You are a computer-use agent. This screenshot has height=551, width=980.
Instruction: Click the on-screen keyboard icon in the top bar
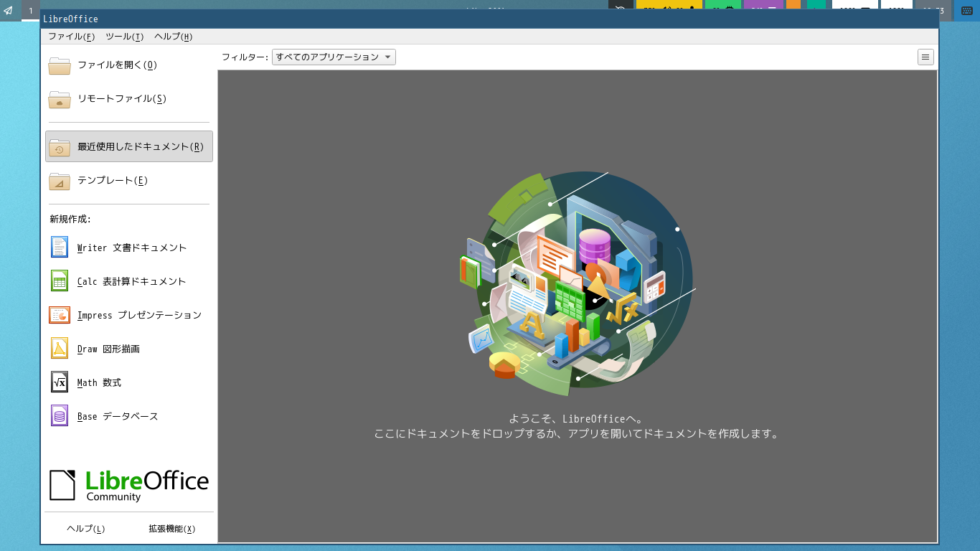click(x=966, y=11)
